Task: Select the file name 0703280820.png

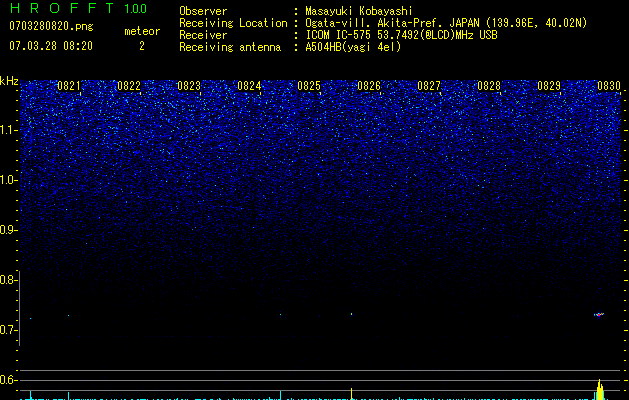Action: (51, 26)
